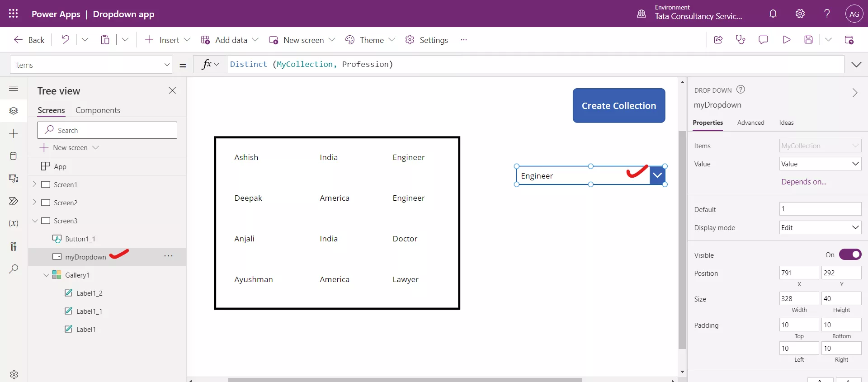Close the Tree view panel
Viewport: 868px width, 382px height.
tap(172, 90)
